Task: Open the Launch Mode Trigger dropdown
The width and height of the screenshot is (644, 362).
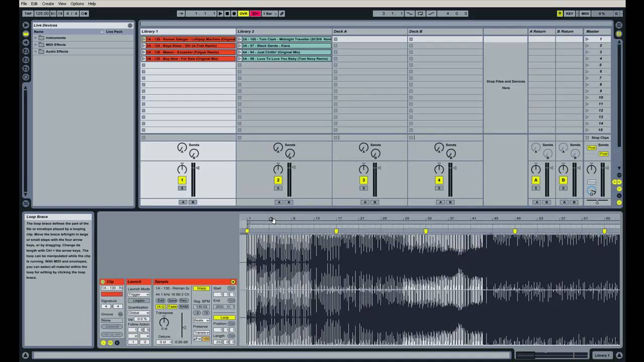Action: tap(138, 294)
